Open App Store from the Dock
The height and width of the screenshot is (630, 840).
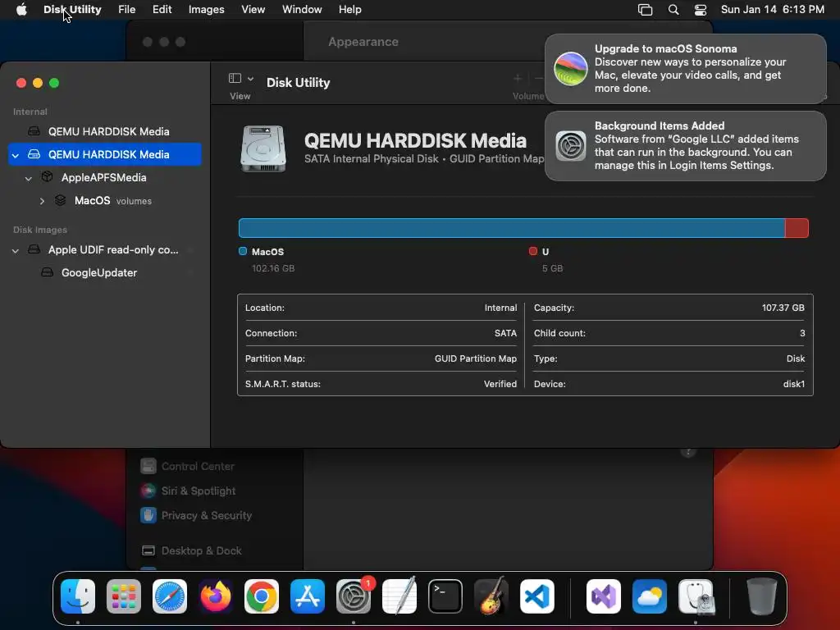308,596
